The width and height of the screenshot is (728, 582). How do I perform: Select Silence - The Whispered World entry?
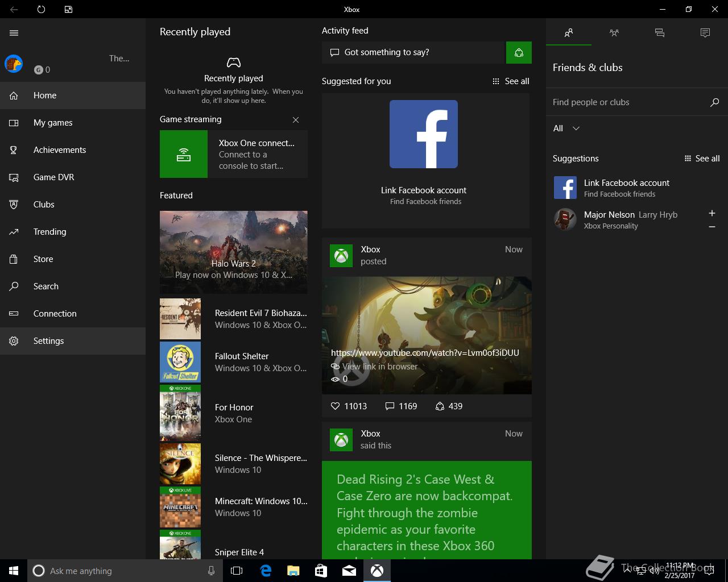pos(234,464)
